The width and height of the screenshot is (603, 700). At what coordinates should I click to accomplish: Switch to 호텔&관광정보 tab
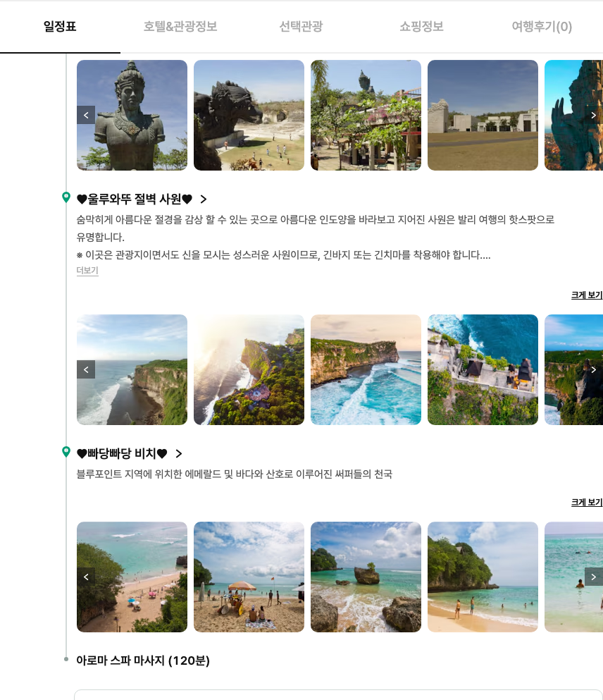tap(180, 26)
